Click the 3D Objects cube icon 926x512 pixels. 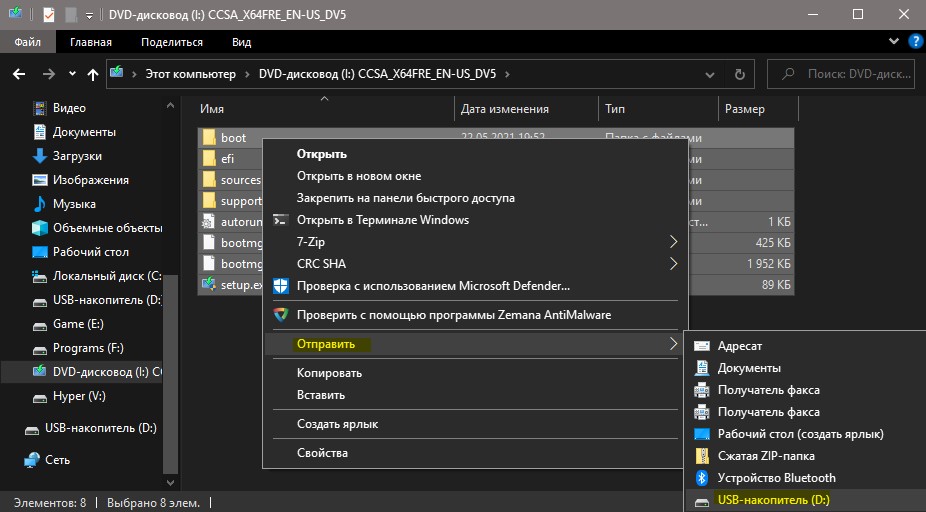point(40,228)
